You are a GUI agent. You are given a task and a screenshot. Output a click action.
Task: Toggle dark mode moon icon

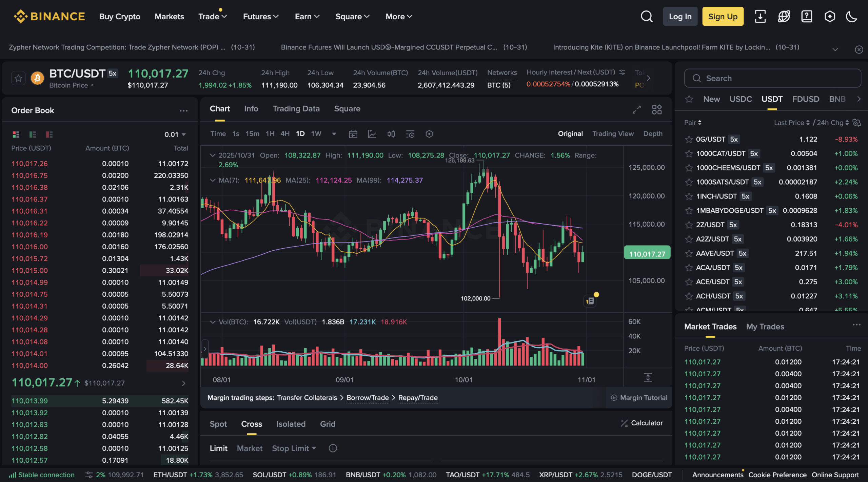852,16
